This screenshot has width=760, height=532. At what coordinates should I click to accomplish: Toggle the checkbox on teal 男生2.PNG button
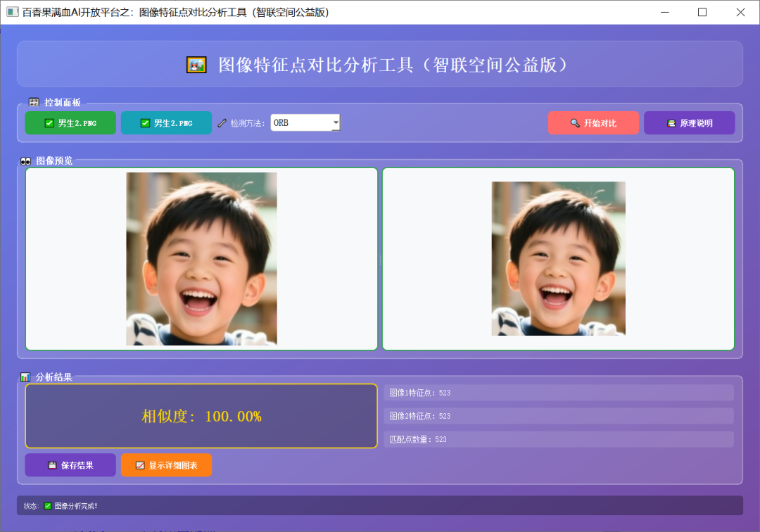click(144, 122)
